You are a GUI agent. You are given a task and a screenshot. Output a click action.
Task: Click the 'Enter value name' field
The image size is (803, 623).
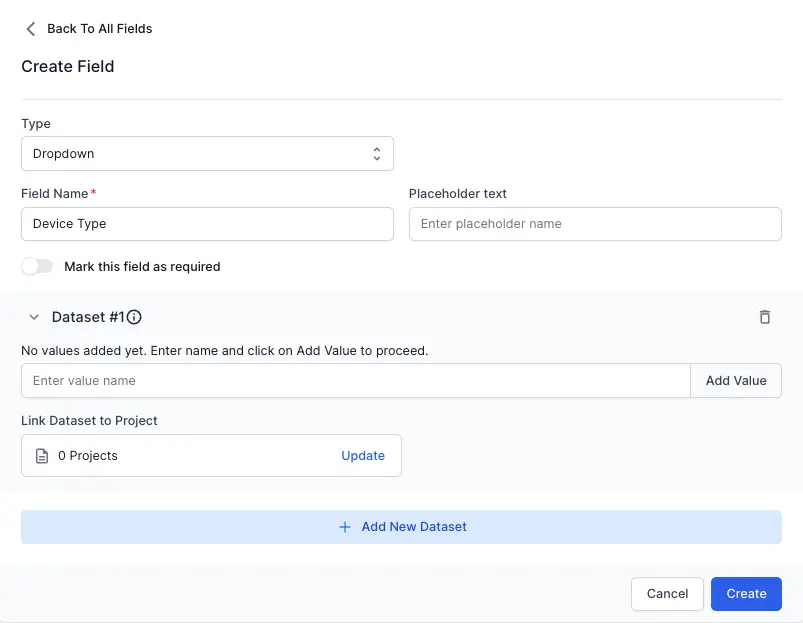[x=355, y=381]
